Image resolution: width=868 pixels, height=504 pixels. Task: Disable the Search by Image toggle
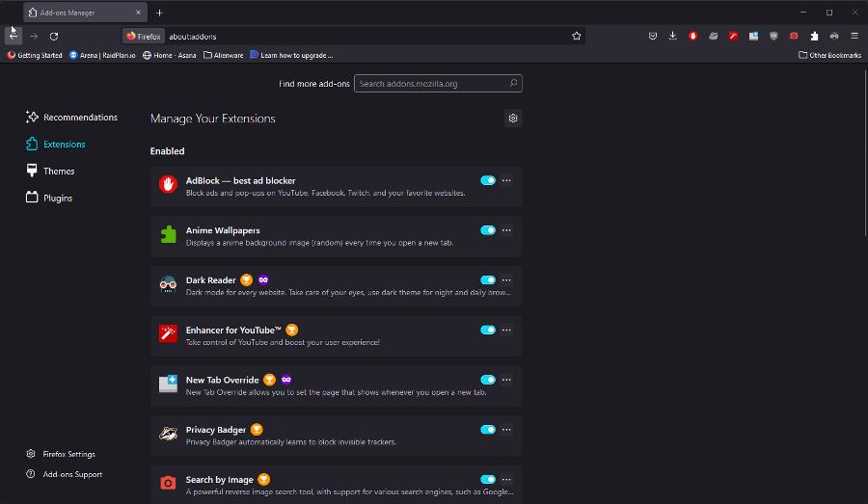pyautogui.click(x=488, y=479)
